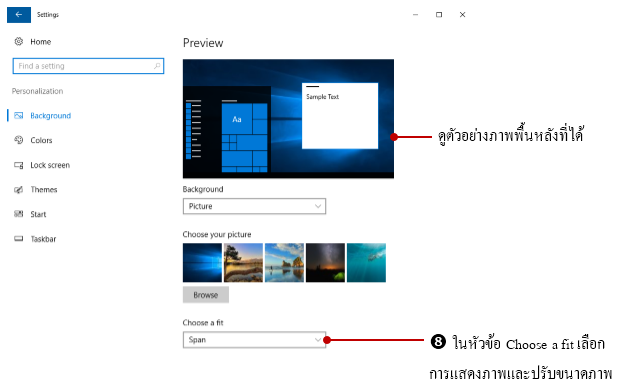Click the Browse button
Image resolution: width=620 pixels, height=388 pixels.
click(206, 295)
